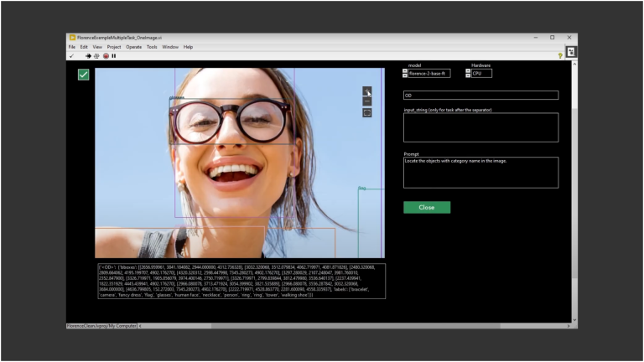
Task: Click the VI icon pane at top right
Action: coord(571,52)
